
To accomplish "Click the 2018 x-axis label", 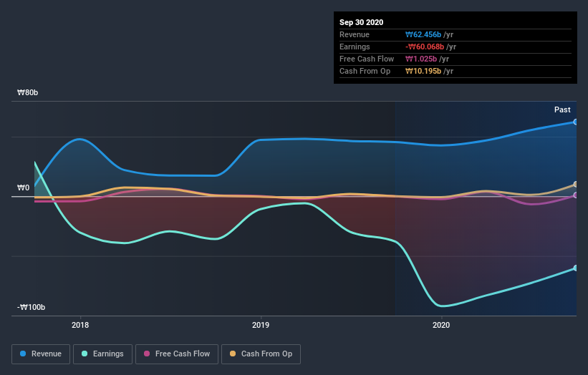I will click(x=80, y=325).
